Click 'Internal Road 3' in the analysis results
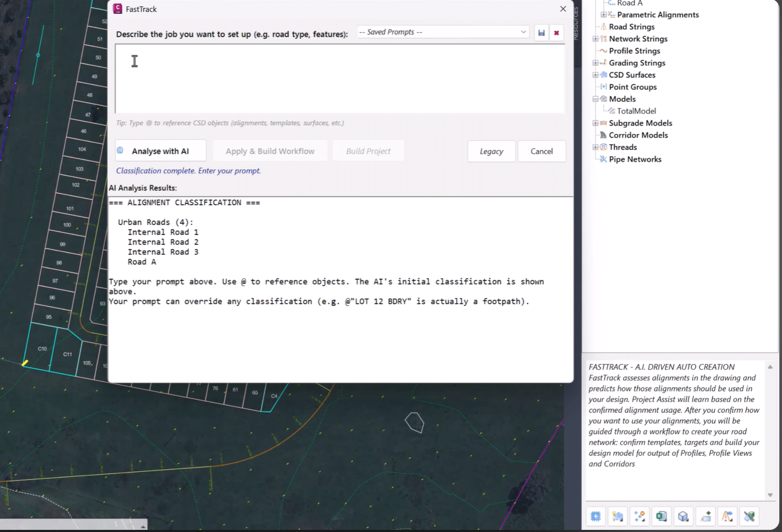 point(163,252)
